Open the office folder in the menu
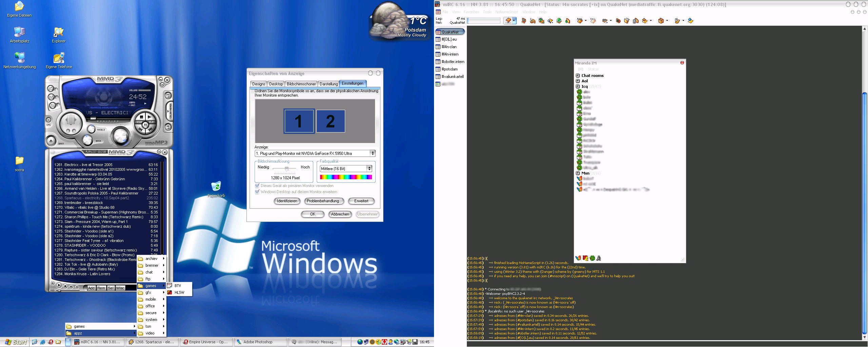Viewport: 868px width, 347px height. (150, 306)
